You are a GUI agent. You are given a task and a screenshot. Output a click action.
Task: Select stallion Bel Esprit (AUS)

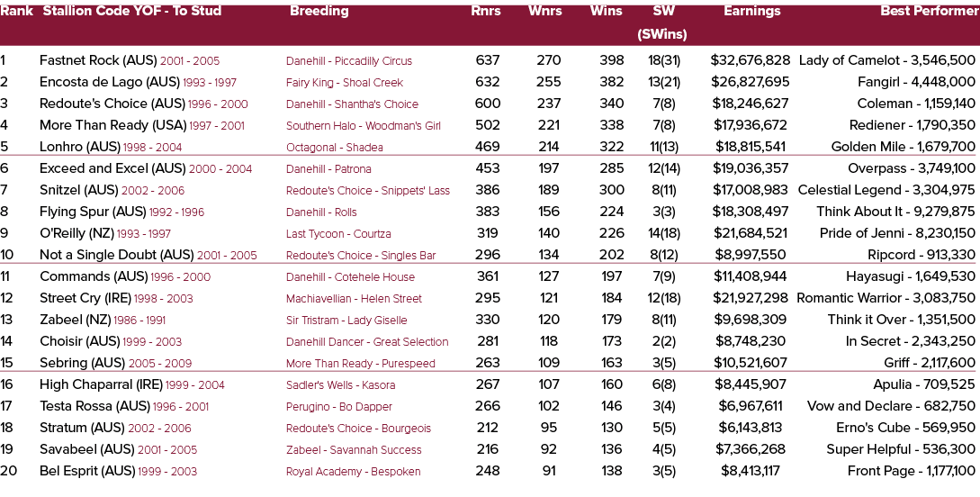pyautogui.click(x=87, y=471)
